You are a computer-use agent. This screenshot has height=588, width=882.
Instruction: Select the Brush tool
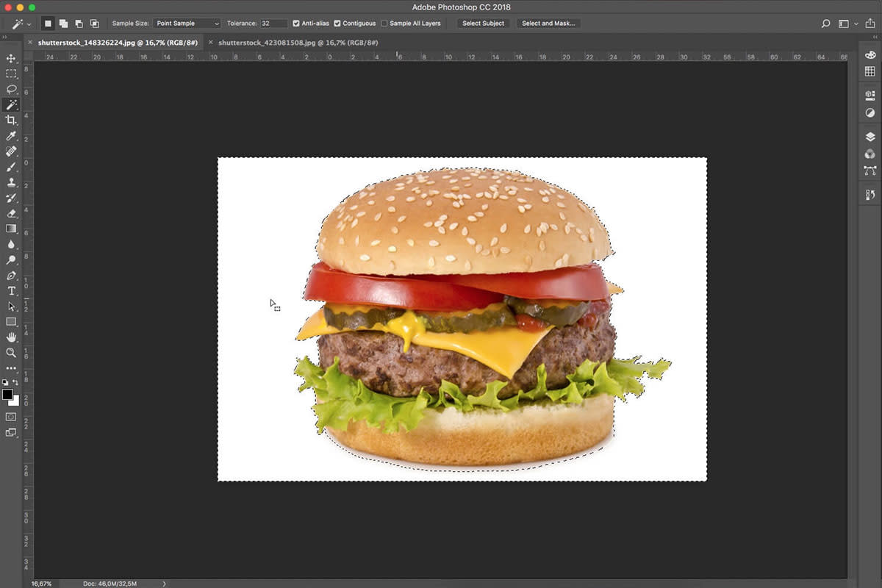[x=11, y=168]
